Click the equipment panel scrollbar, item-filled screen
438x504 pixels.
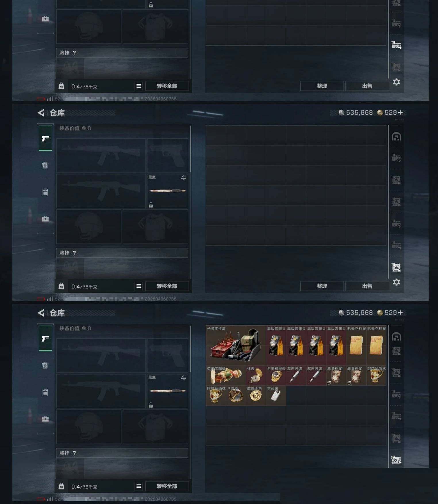coord(190,349)
